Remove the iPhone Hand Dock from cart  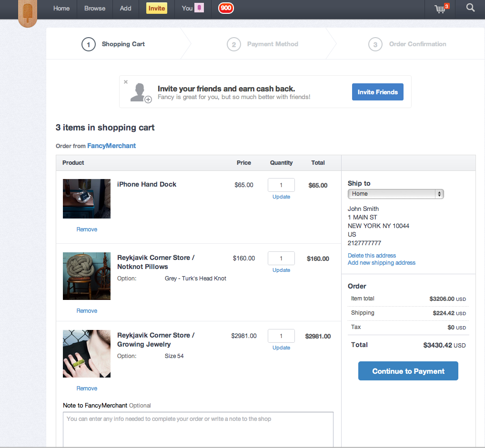pos(87,229)
